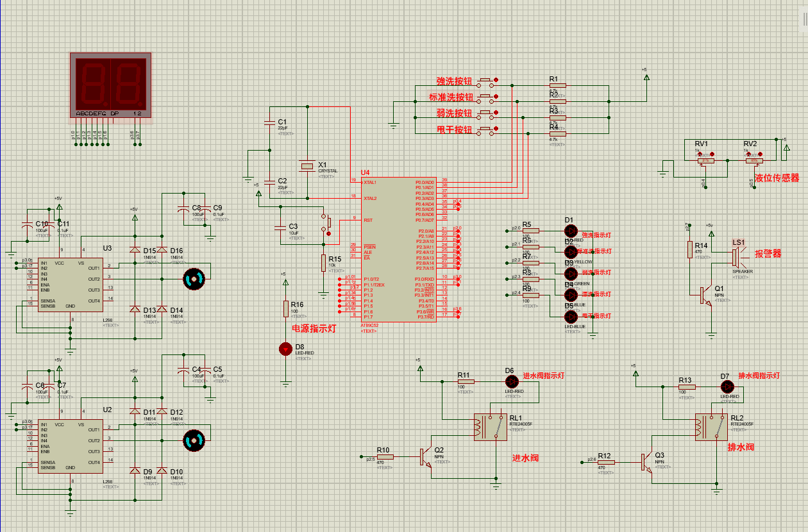This screenshot has height=532, width=808.
Task: Select capacitor C6 near U2
Action: 27,386
